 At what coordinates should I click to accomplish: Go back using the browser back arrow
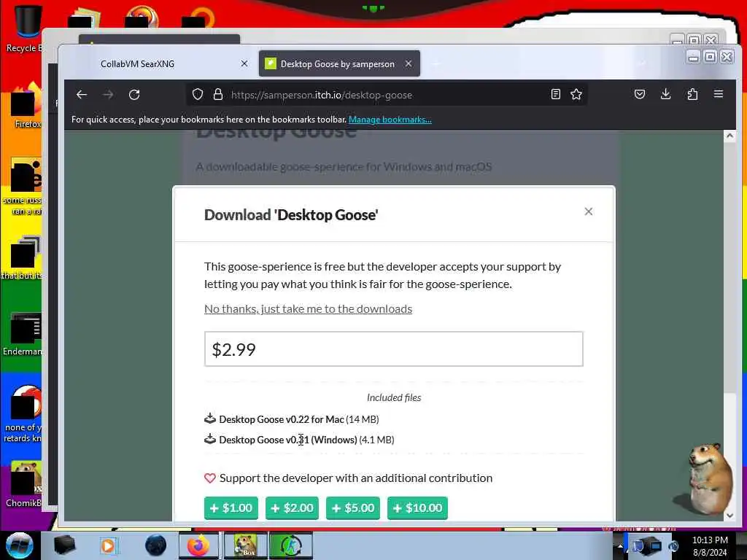point(82,94)
